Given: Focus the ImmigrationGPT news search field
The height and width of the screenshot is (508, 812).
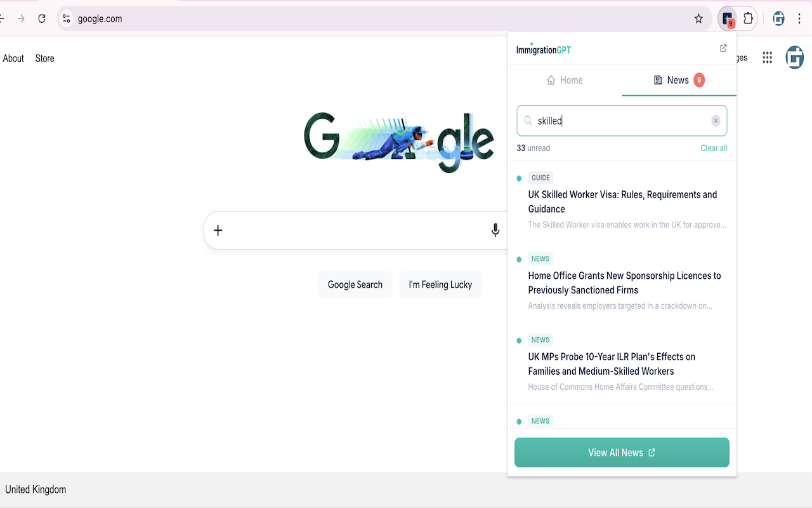Looking at the screenshot, I should [622, 121].
